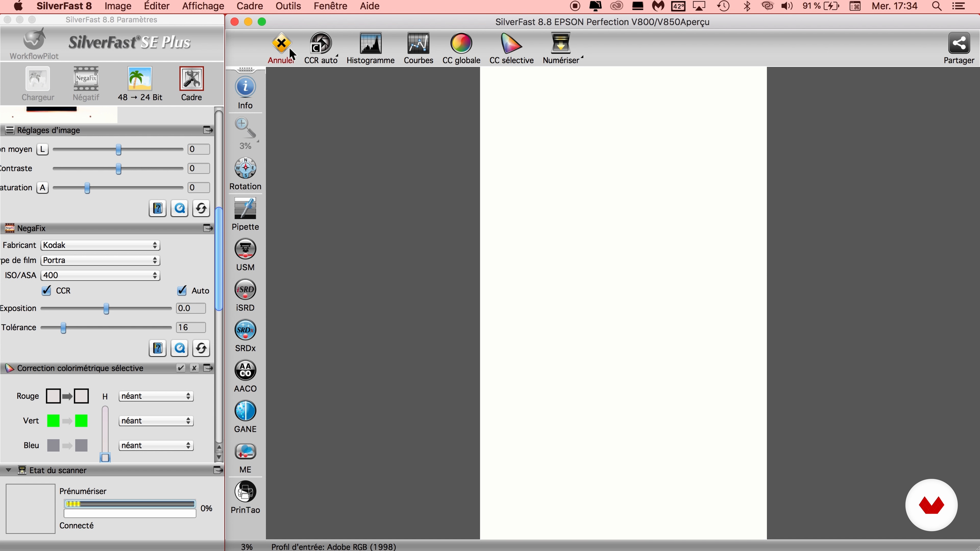The image size is (980, 551).
Task: Open the film type Portra dropdown
Action: pos(100,260)
